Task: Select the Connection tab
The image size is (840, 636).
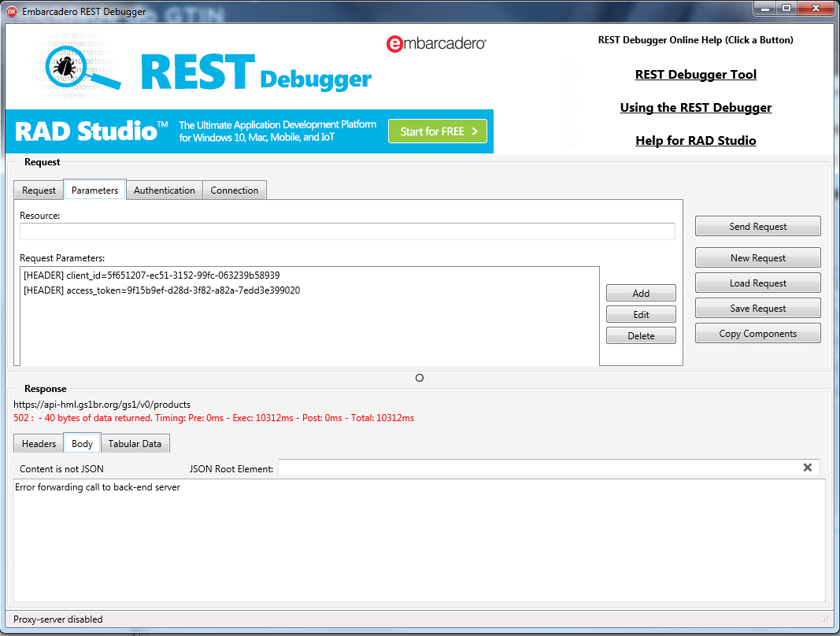Action: tap(234, 190)
